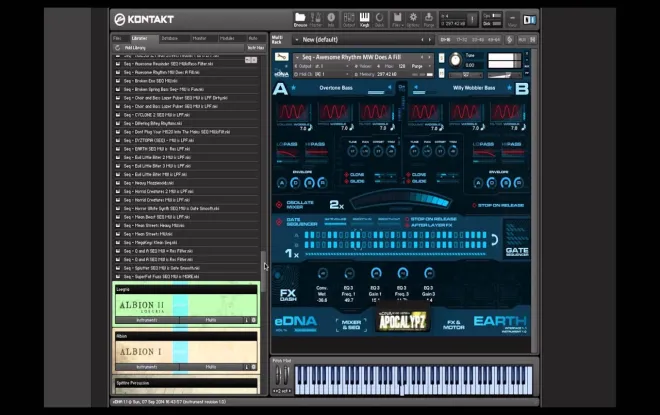The width and height of the screenshot is (660, 415).
Task: Mute the instrument with the M button
Action: coord(441,73)
